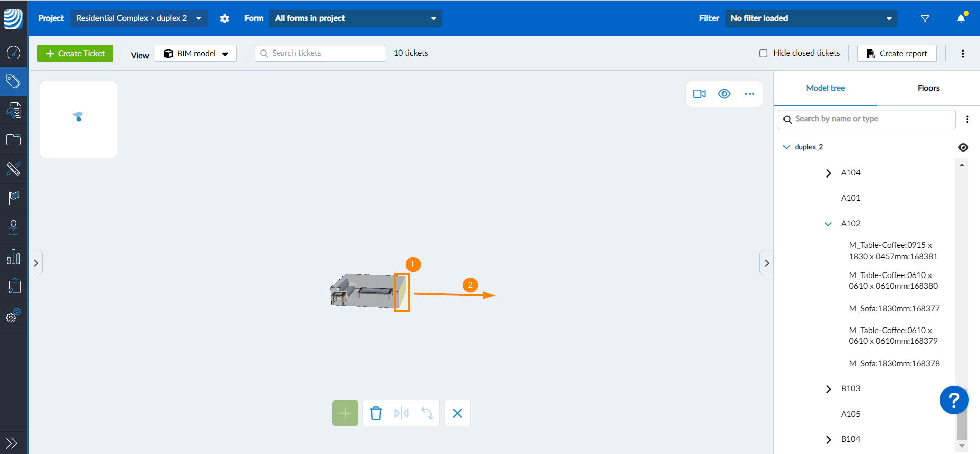Open the BIM model view dropdown
This screenshot has height=454, width=980.
[196, 54]
